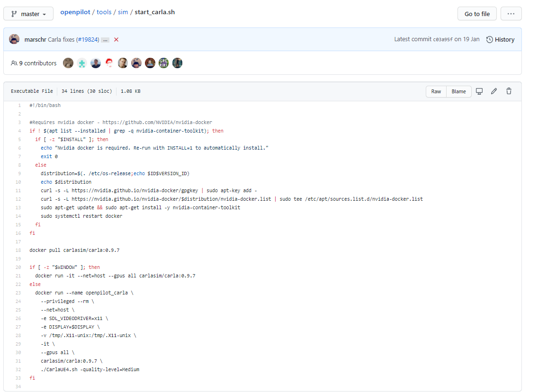Navigate to the sim folder breadcrumb
Viewport: 547px width, 392px height.
tap(123, 12)
